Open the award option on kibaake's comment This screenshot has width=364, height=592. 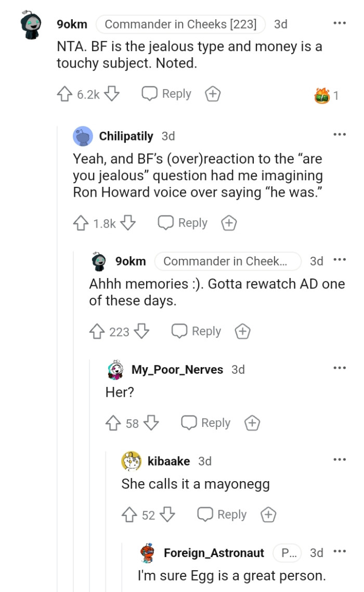pyautogui.click(x=268, y=515)
